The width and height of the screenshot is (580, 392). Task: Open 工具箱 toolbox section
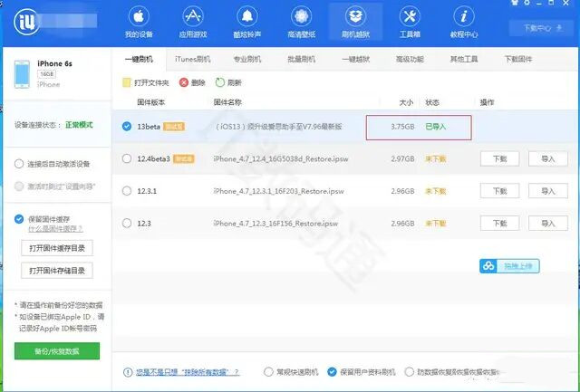(410, 22)
